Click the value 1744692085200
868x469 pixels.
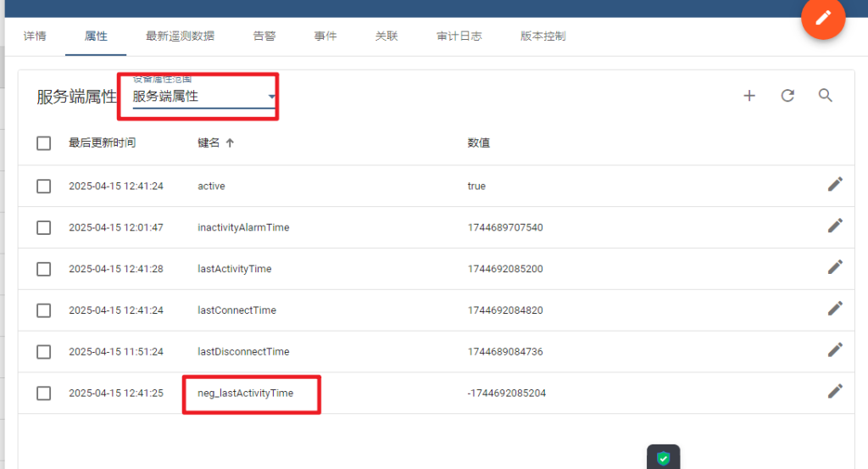coord(505,269)
